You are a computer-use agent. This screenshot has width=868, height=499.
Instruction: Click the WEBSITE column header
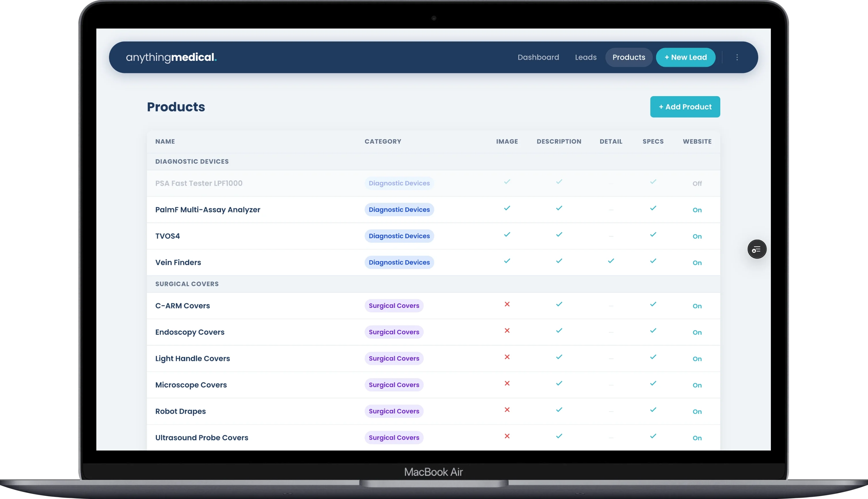pyautogui.click(x=697, y=141)
